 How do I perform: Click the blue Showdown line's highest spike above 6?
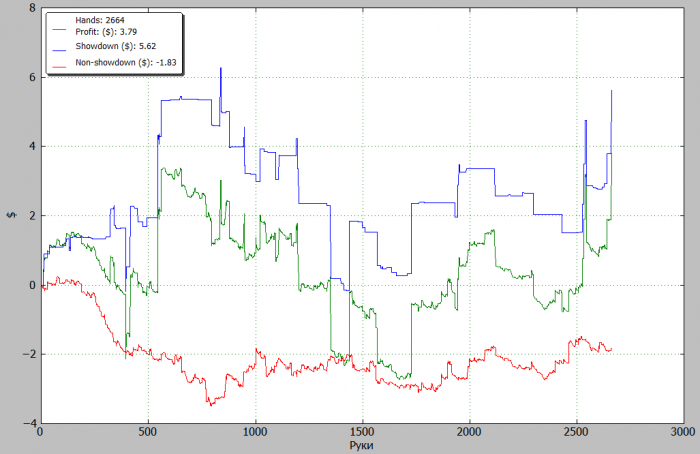pos(221,68)
